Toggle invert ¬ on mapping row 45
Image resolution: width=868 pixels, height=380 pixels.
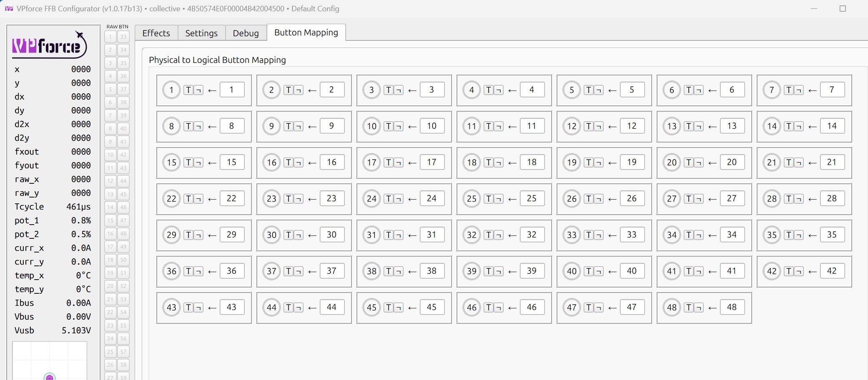tap(399, 307)
